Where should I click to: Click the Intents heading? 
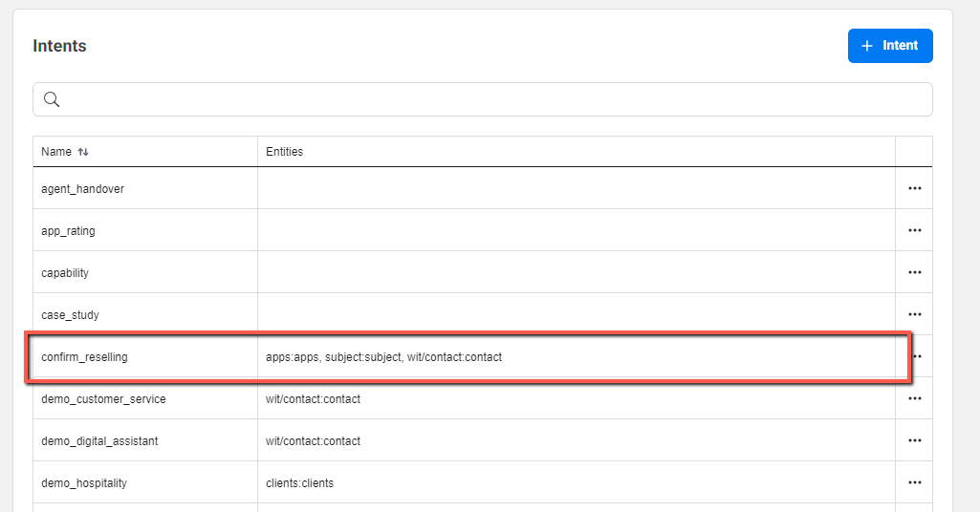click(x=59, y=46)
